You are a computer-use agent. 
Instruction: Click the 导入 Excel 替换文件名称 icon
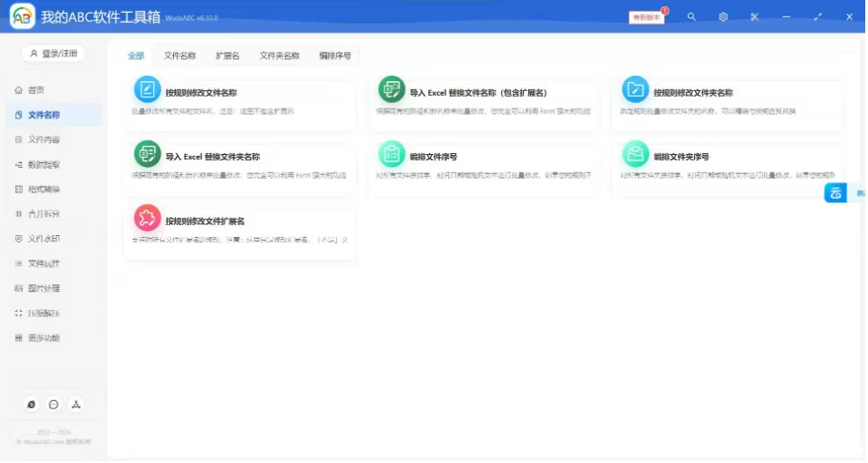coord(391,89)
